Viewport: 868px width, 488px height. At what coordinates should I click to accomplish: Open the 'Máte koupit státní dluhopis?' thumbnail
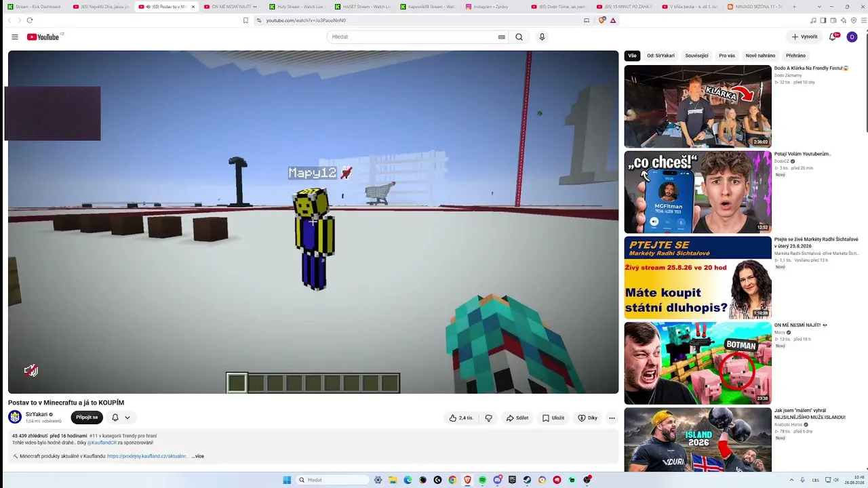(x=698, y=277)
